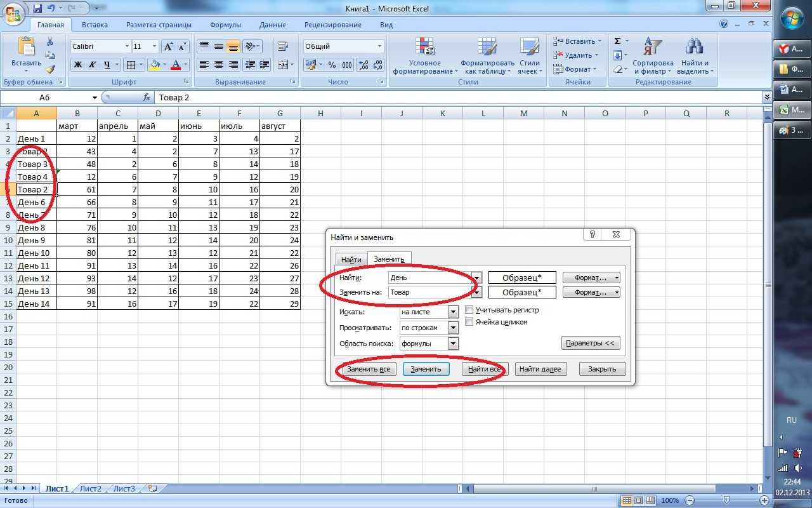Decrease font size button
The width and height of the screenshot is (812, 508).
coord(182,46)
